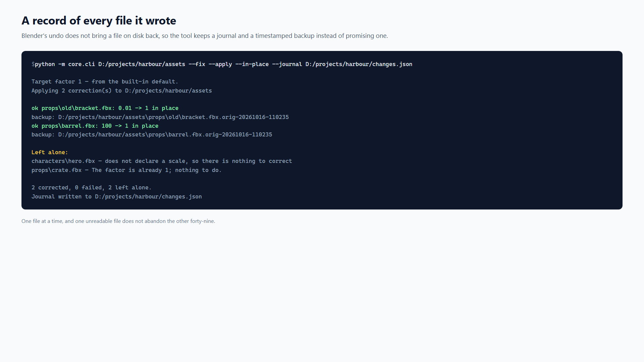Click the 'Applying 2 correction(s)' line
This screenshot has width=644, height=362.
click(x=122, y=91)
